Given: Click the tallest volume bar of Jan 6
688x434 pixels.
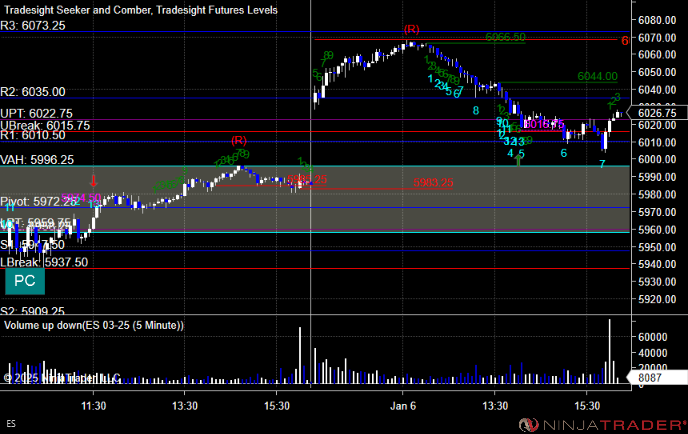Looking at the screenshot, I should [609, 352].
